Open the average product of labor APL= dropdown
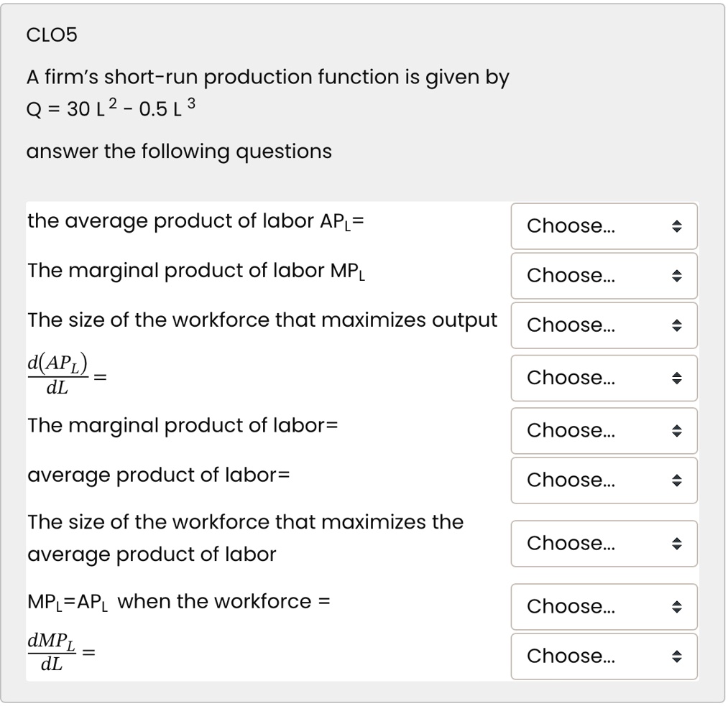The height and width of the screenshot is (706, 728). (604, 226)
